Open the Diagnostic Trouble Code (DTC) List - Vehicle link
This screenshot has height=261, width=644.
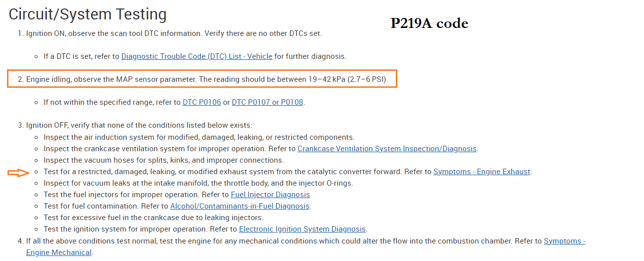(197, 56)
